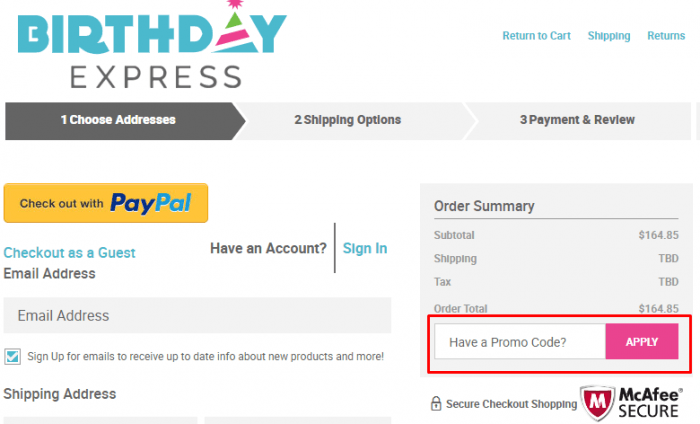Click the PayPal logo in checkout button

(x=151, y=204)
